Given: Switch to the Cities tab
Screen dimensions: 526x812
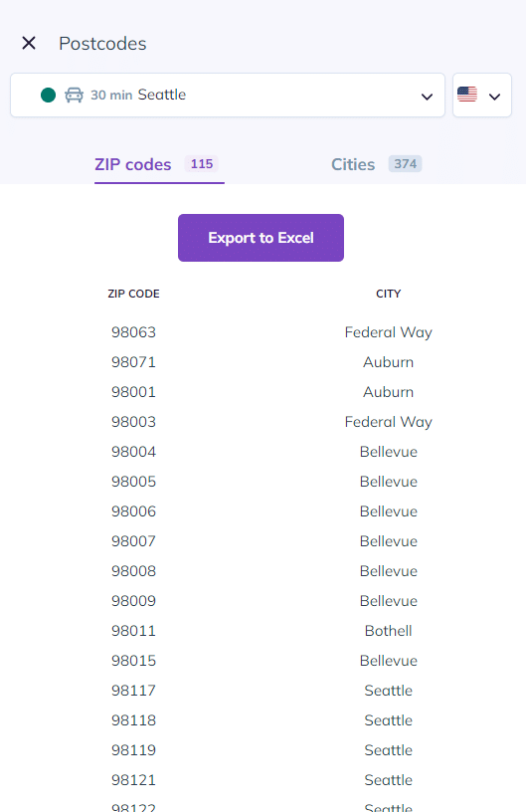Looking at the screenshot, I should [x=353, y=164].
